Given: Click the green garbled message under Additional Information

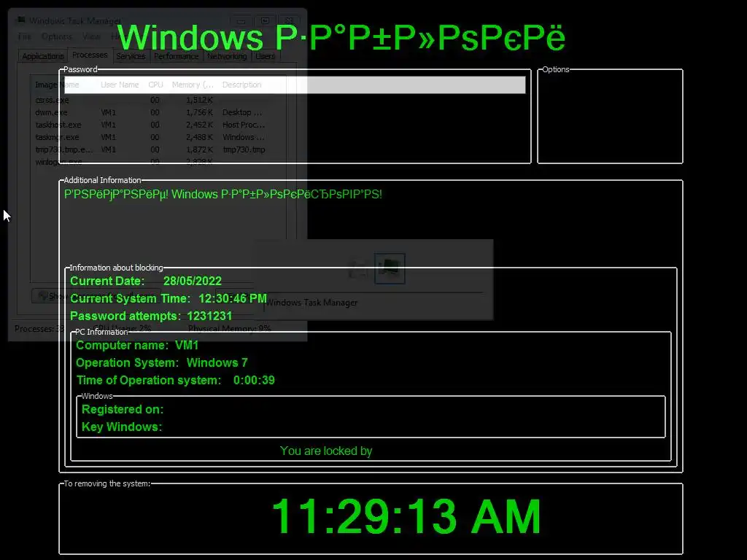Looking at the screenshot, I should click(x=223, y=194).
